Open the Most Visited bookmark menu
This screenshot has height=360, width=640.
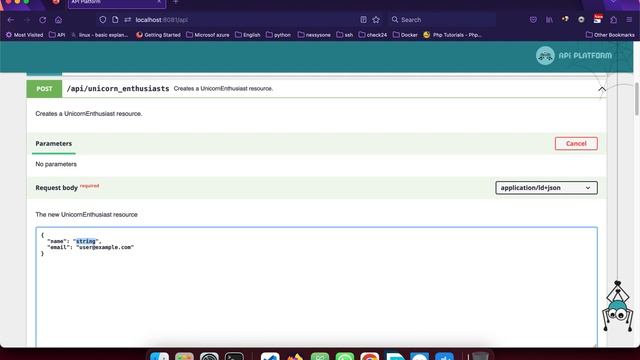coord(24,35)
